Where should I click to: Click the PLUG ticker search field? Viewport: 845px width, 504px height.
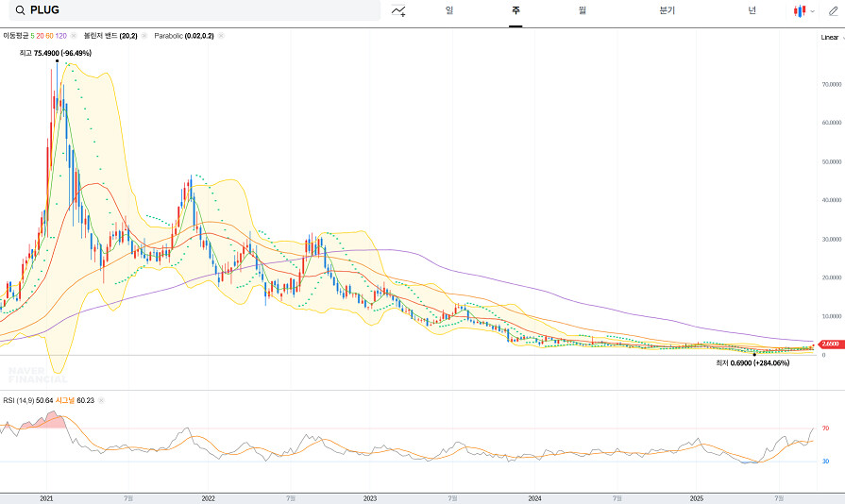pos(189,10)
